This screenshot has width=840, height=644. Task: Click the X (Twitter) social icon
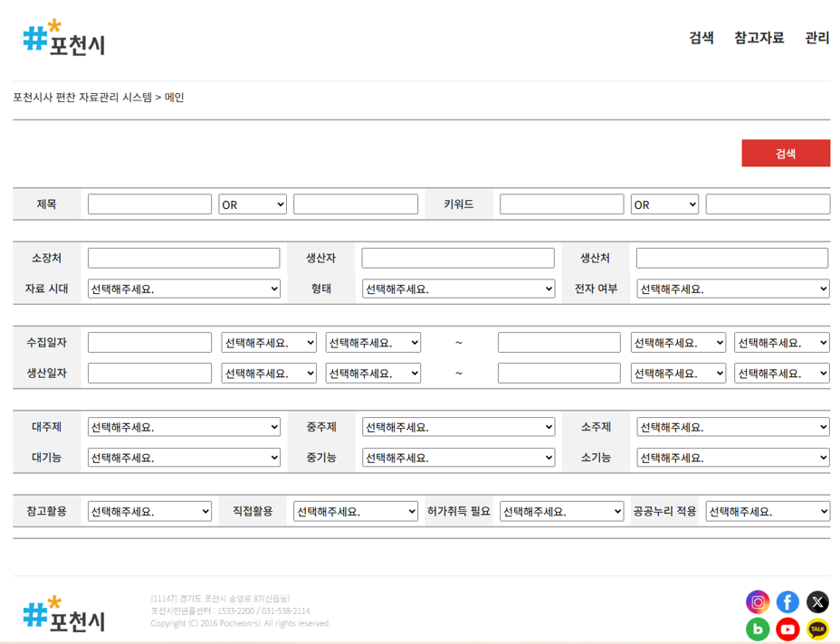tap(817, 601)
